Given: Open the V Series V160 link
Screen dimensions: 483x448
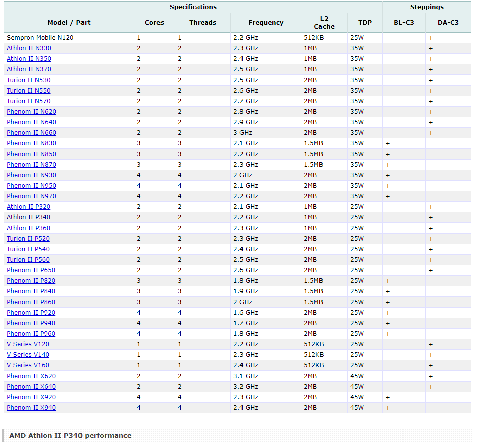Looking at the screenshot, I should point(28,366).
